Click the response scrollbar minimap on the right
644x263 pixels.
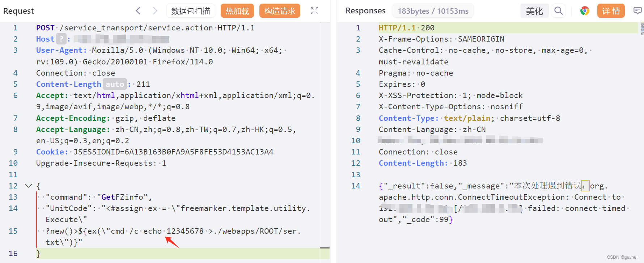click(x=642, y=29)
